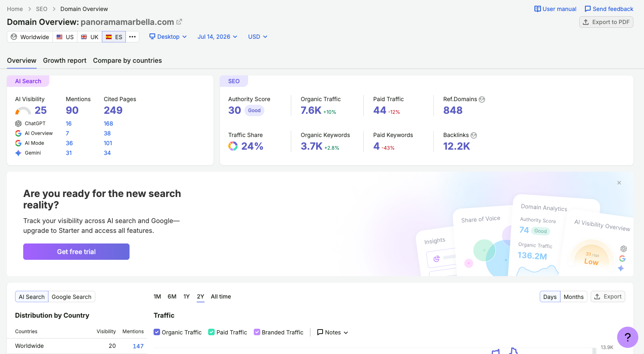Open external link icon beside panoramamarbella.com
The height and width of the screenshot is (354, 644).
point(179,22)
